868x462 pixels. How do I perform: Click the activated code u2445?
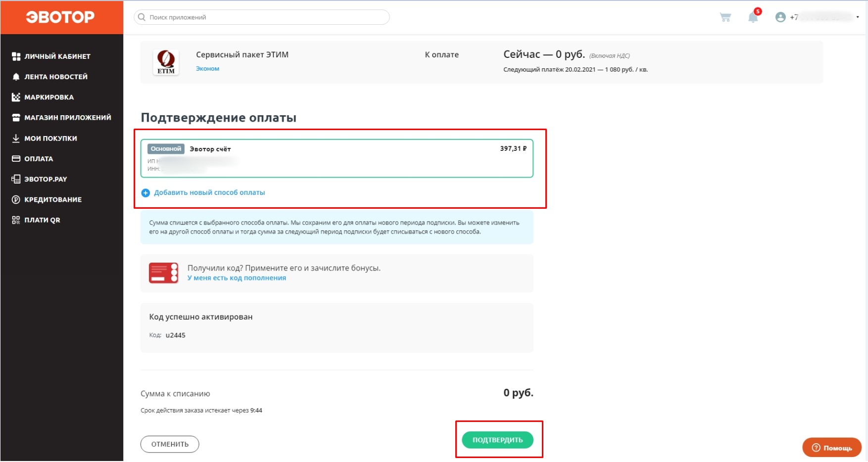click(x=175, y=335)
